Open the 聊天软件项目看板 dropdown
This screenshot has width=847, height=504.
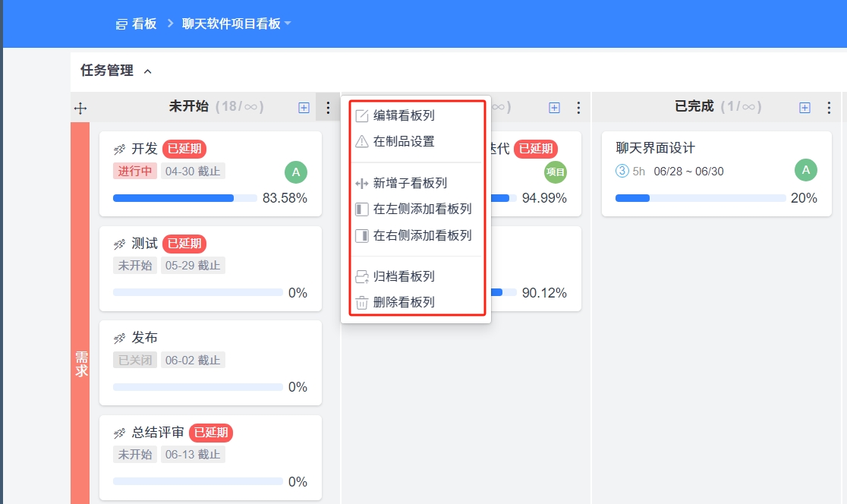288,24
